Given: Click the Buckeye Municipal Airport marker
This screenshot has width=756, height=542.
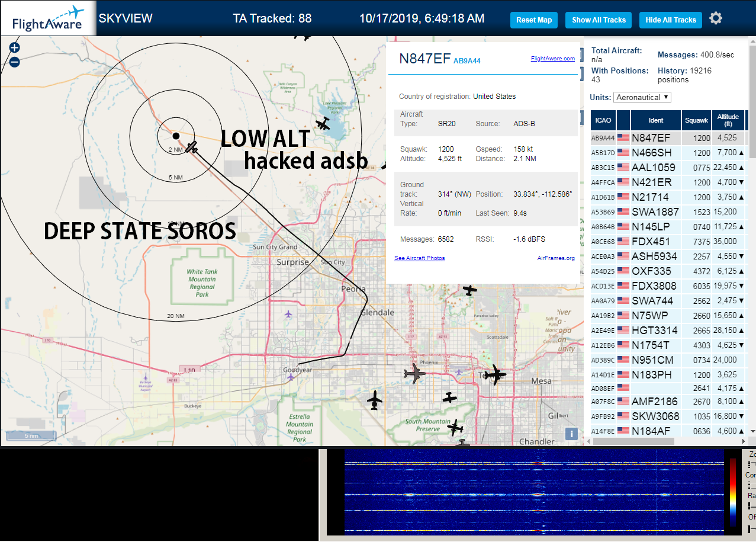Looking at the screenshot, I should pos(146,377).
